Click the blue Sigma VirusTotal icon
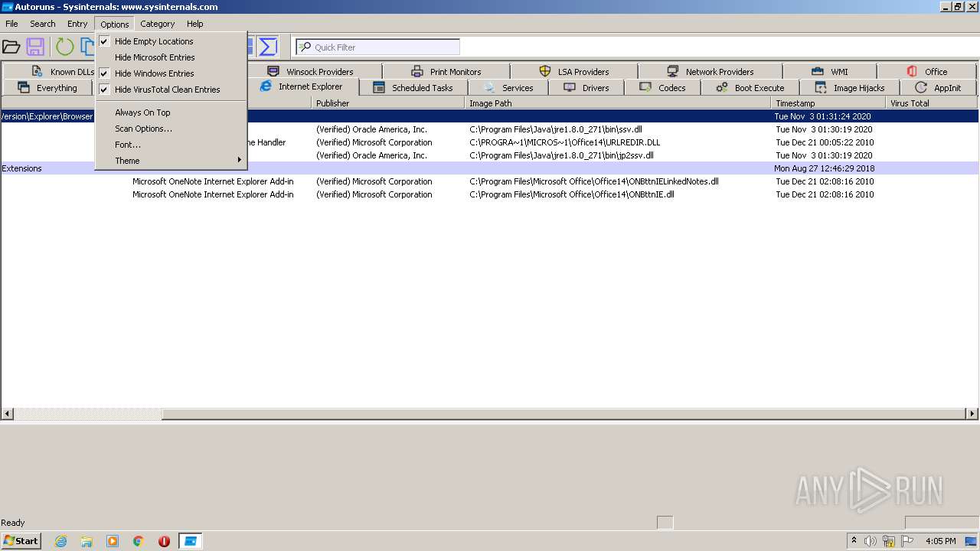The width and height of the screenshot is (980, 551). [267, 47]
